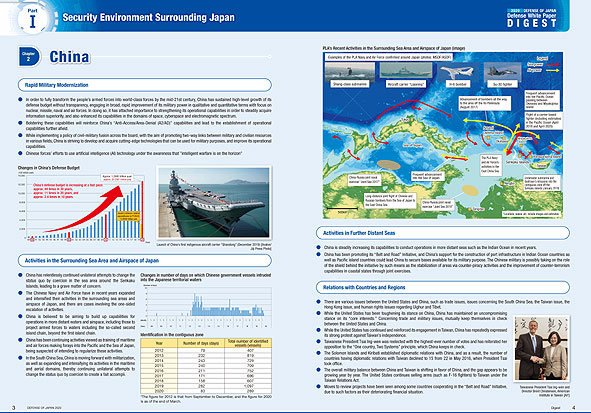The height and width of the screenshot is (413, 591).
Task: Click the 'Number of days (days)' column header
Action: coord(201,343)
